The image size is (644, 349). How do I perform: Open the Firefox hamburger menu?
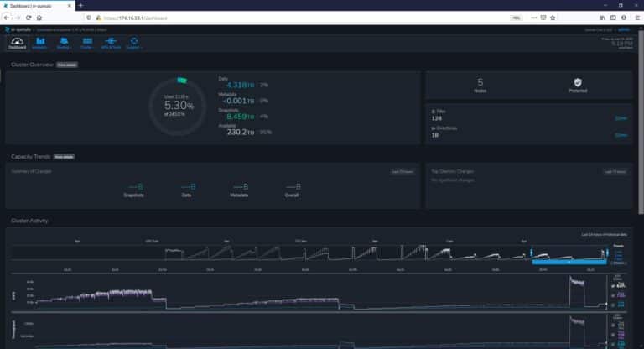point(637,18)
